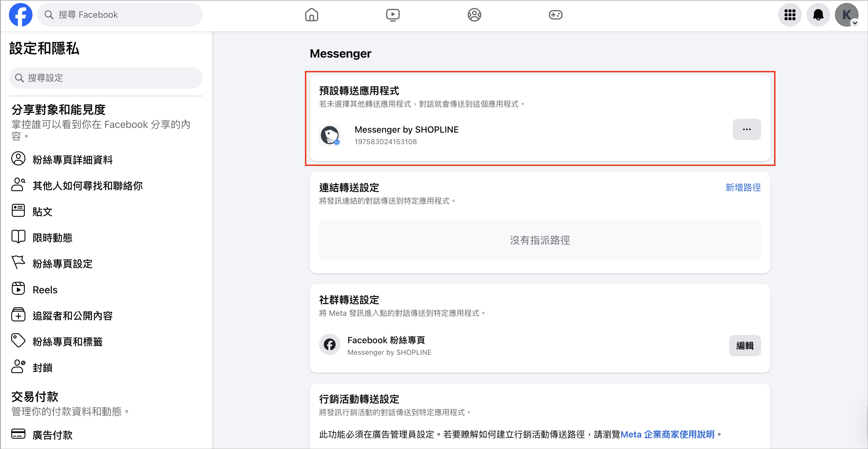Click the Facebook icon in 社群轉送設定
The width and height of the screenshot is (868, 449).
tap(329, 345)
